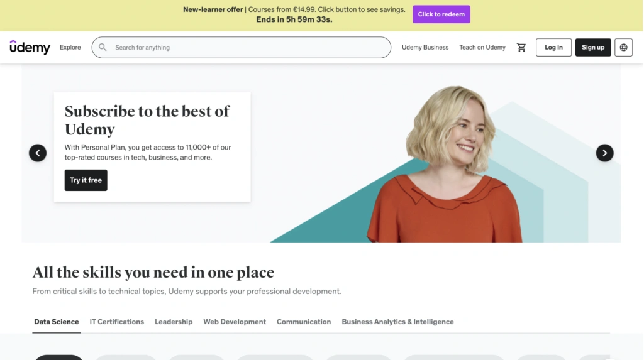The height and width of the screenshot is (360, 644).
Task: Click 'All the skills you need in one place' heading
Action: pos(153,273)
